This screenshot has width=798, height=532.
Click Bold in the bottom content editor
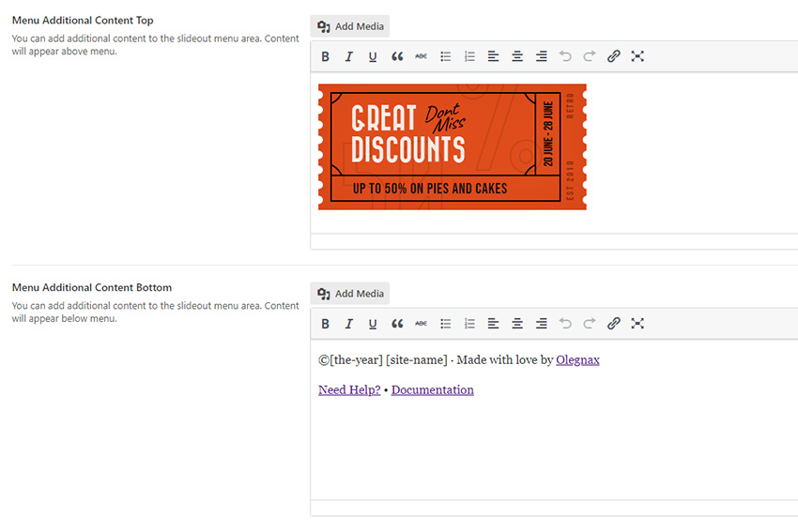pos(325,324)
